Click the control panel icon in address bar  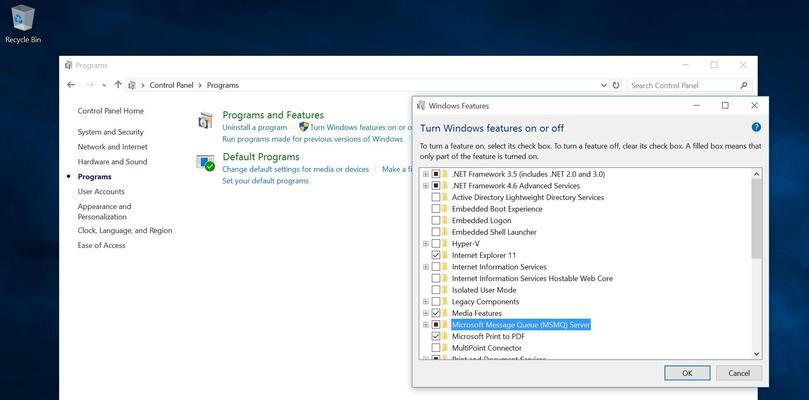[132, 85]
